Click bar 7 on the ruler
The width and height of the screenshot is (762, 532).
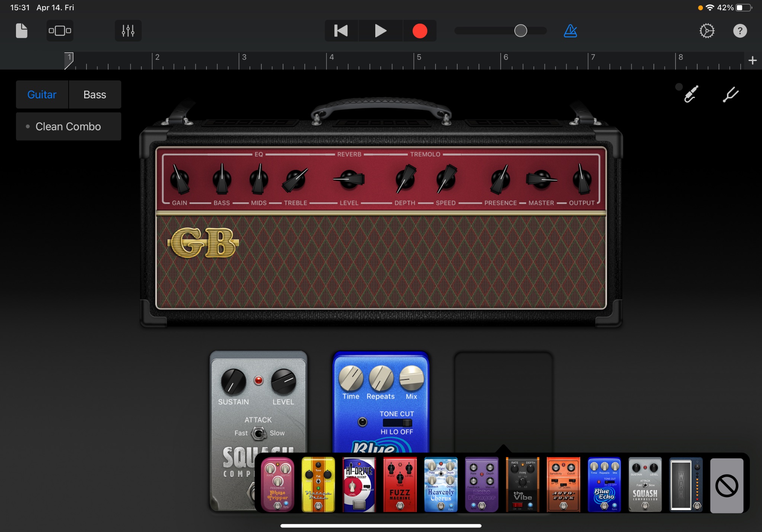[x=593, y=57]
